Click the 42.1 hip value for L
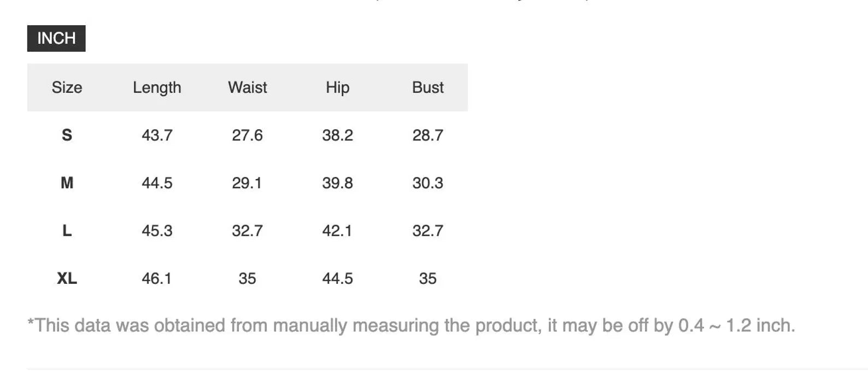868x374 pixels. (337, 230)
